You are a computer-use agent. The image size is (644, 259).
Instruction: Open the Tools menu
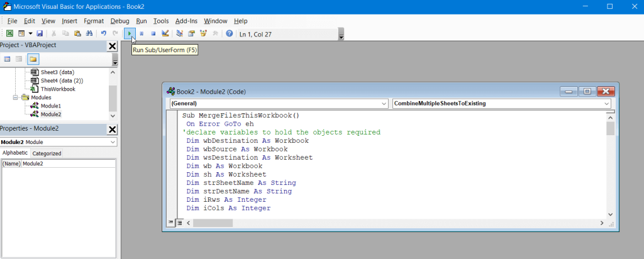(x=161, y=21)
